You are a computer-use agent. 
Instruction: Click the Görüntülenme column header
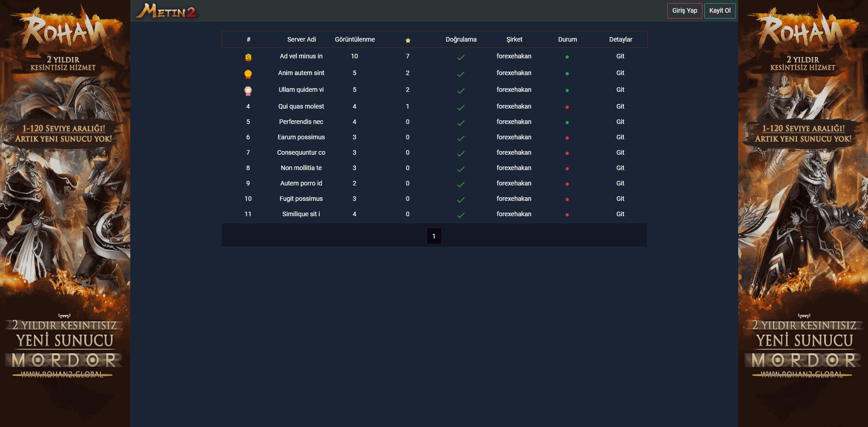355,39
